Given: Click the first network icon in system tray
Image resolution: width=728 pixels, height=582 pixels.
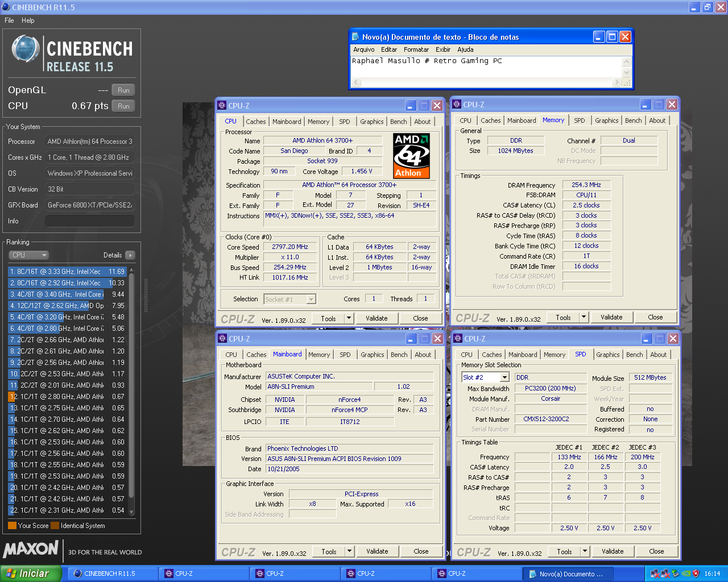Looking at the screenshot, I should click(x=655, y=573).
